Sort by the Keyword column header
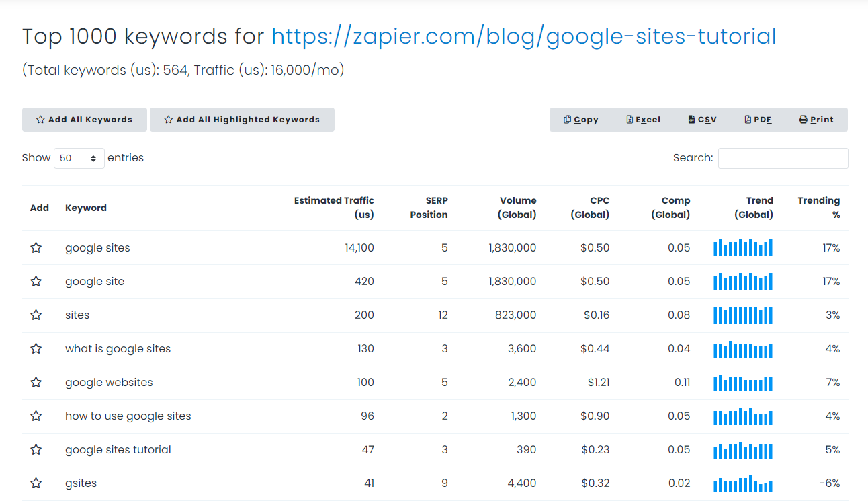This screenshot has width=868, height=503. click(86, 208)
